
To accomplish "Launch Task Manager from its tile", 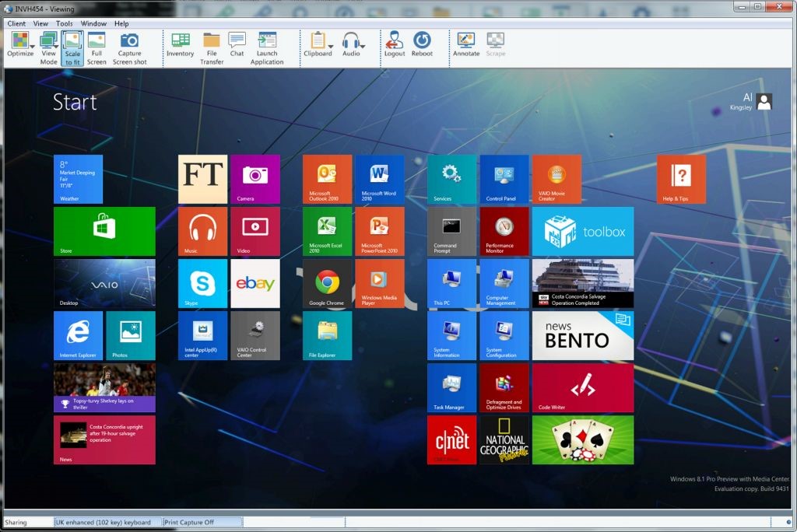I will coord(451,387).
